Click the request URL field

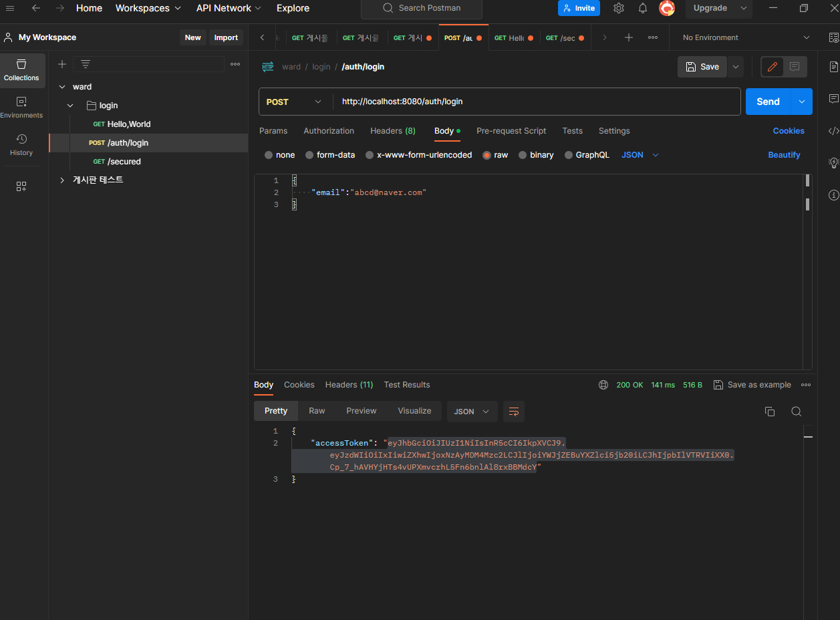tap(536, 102)
